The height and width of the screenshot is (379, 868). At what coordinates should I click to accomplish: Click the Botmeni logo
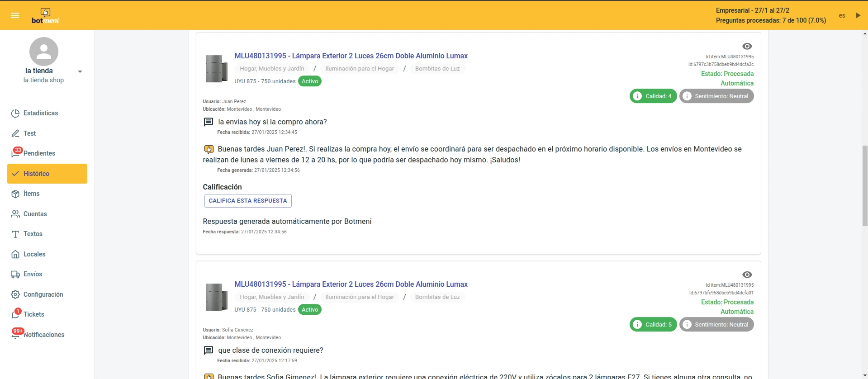pos(45,16)
